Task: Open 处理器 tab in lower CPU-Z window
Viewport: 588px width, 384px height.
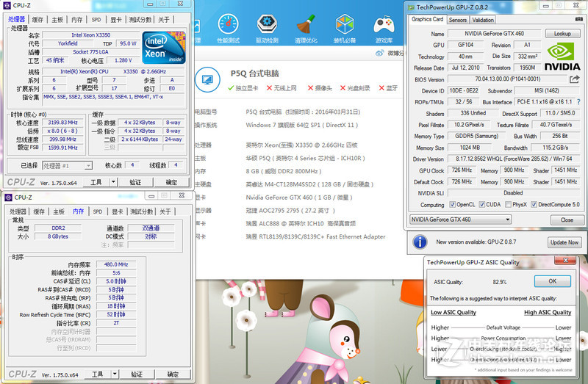Action: [x=18, y=211]
